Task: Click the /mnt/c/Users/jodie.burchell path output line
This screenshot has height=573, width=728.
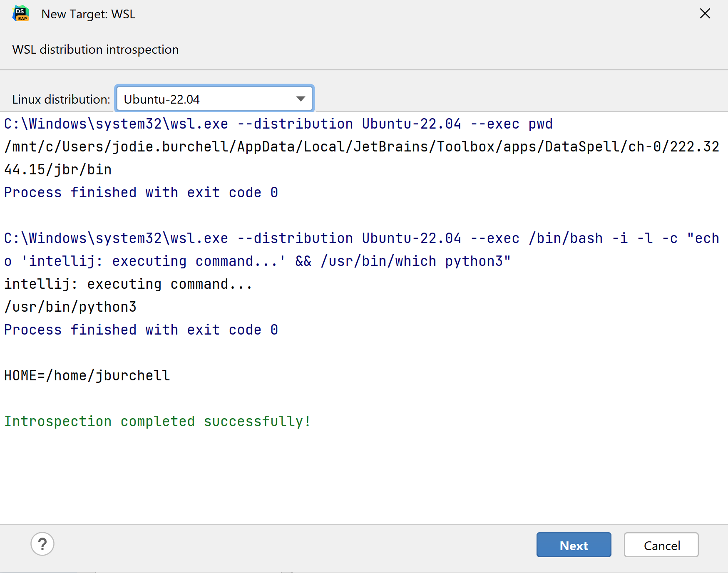Action: coord(362,147)
